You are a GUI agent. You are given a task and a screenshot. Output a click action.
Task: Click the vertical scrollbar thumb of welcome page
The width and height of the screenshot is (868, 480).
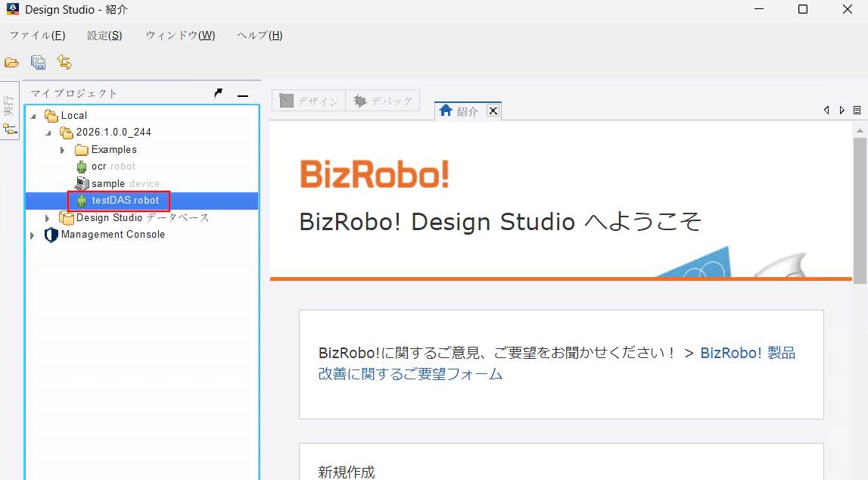[x=860, y=210]
